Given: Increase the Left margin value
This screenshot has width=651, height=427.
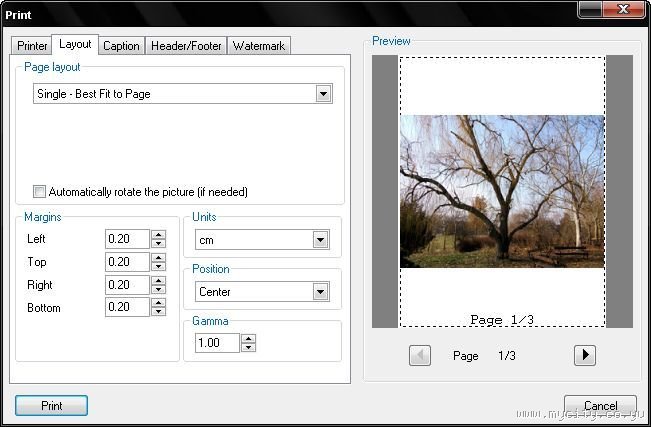Looking at the screenshot, I should tap(159, 235).
